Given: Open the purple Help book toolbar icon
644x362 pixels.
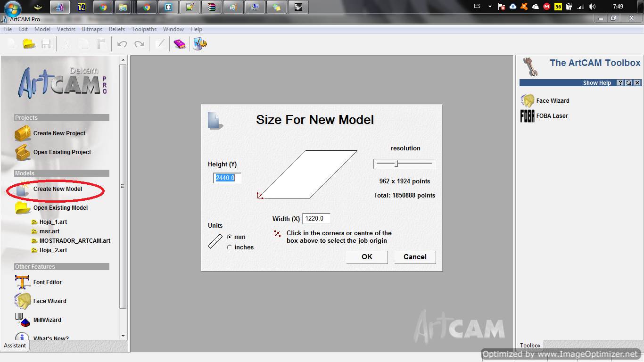Looking at the screenshot, I should tap(180, 44).
